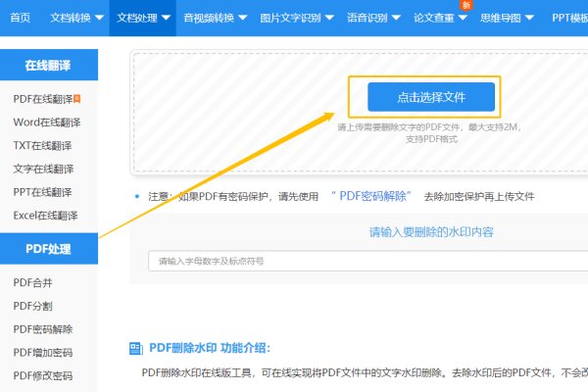Open PDF合并 in the sidebar
This screenshot has width=588, height=392.
(x=32, y=282)
